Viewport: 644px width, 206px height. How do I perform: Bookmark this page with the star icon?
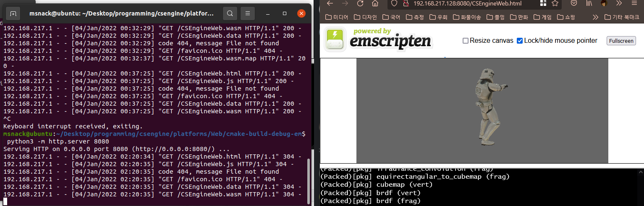coord(555,3)
